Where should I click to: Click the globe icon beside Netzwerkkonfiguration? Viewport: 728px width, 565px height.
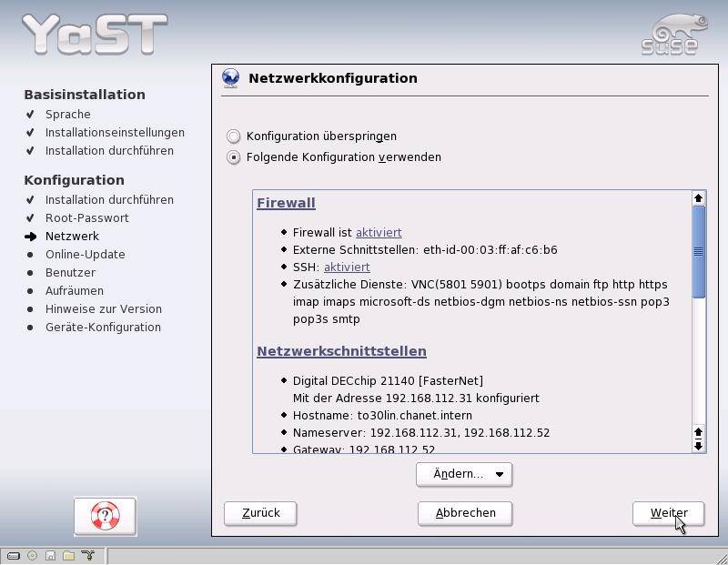click(x=231, y=78)
